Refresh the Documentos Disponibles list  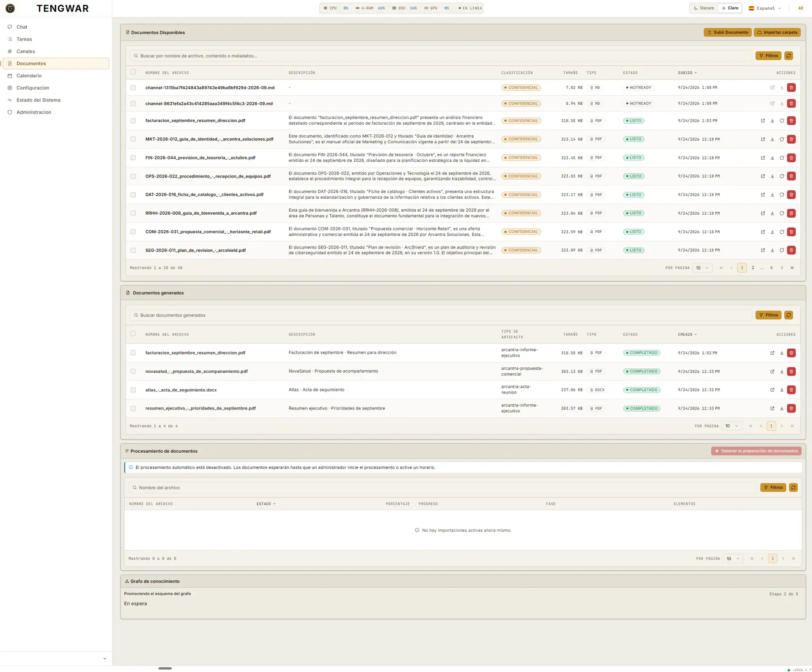pos(789,56)
